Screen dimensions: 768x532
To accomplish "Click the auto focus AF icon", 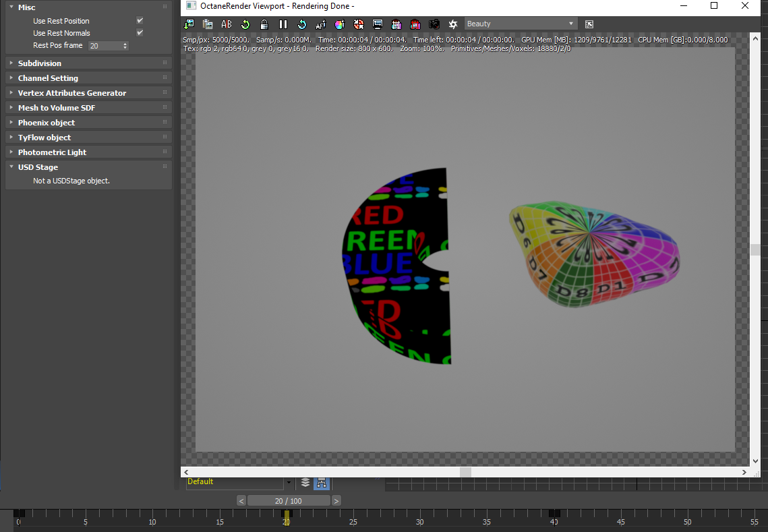I will (x=321, y=24).
